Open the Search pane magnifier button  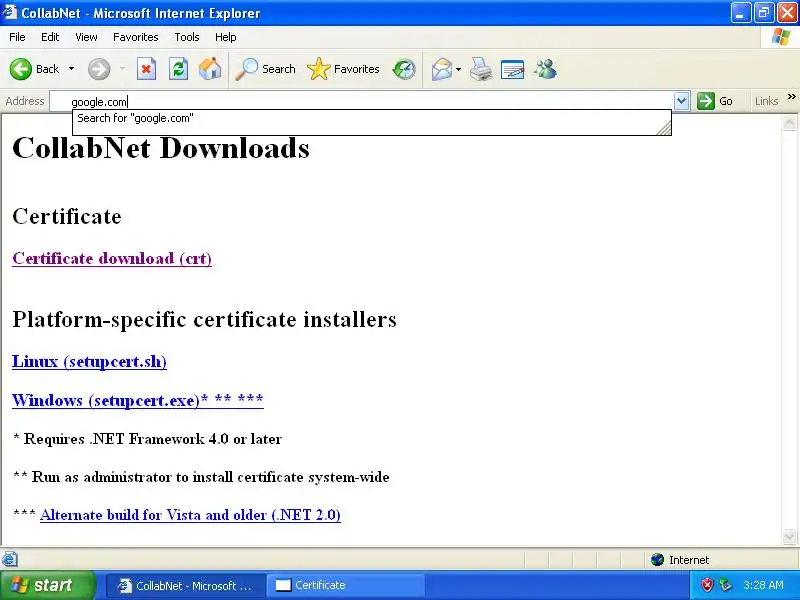265,69
